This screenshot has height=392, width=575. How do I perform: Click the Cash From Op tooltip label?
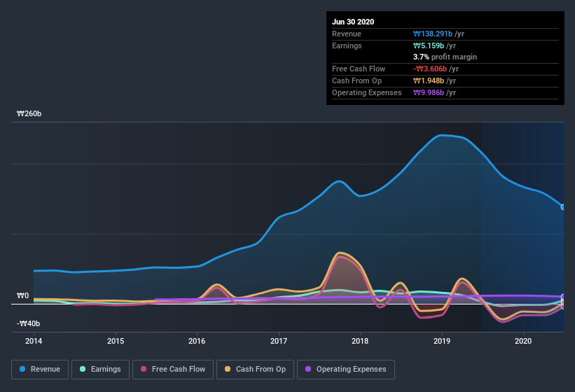point(356,80)
